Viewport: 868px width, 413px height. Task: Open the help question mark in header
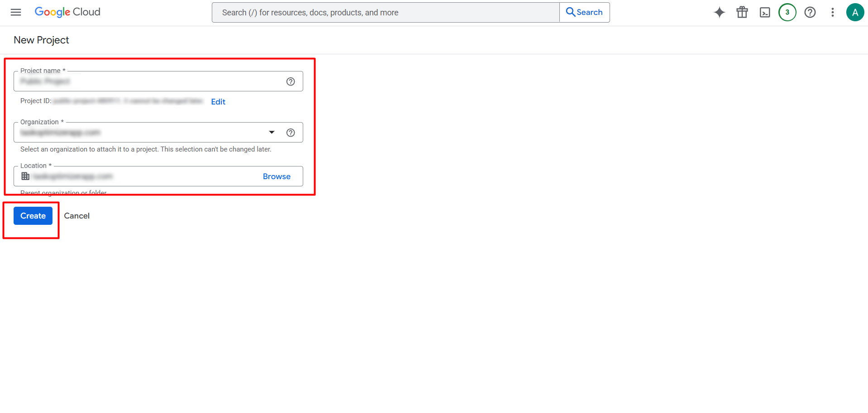[810, 12]
